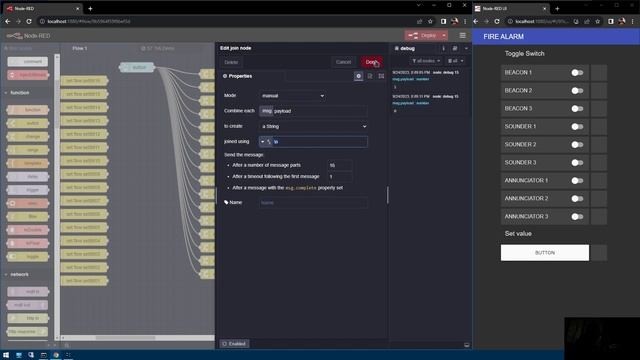
Task: Toggle the BEACON 3 switch
Action: (577, 109)
